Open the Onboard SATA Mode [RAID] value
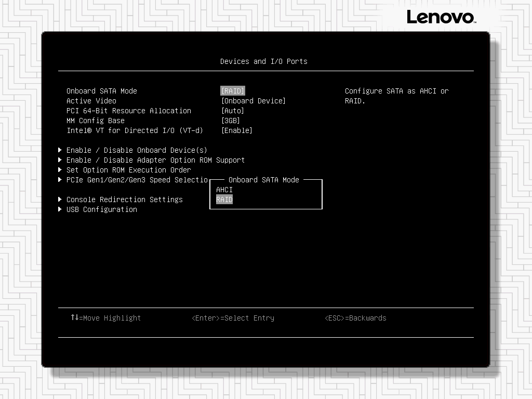 [232, 91]
